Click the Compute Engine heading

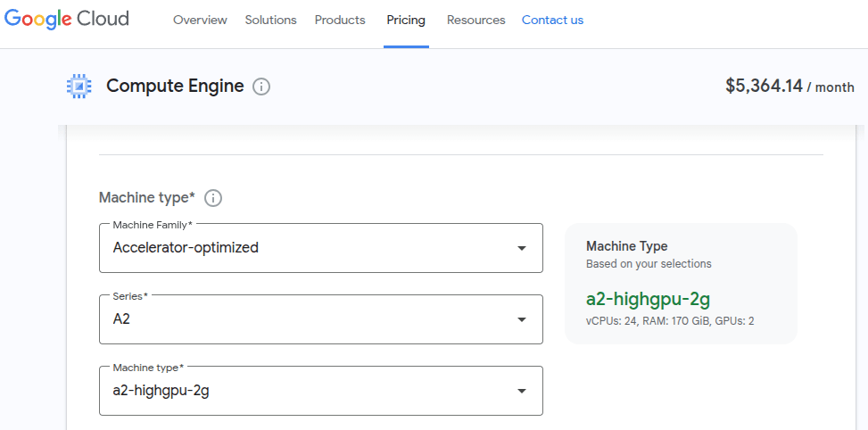click(x=175, y=87)
